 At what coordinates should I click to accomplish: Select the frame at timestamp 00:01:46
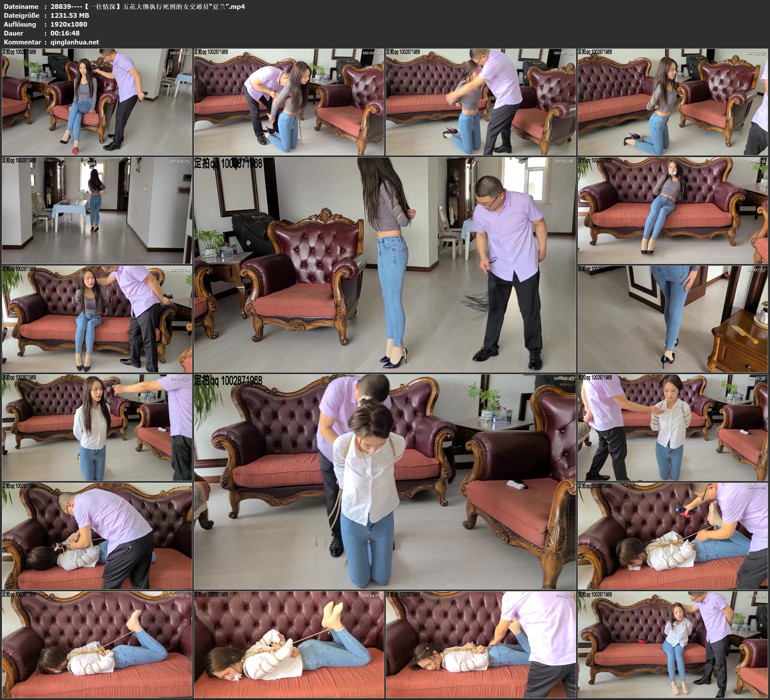tap(289, 102)
